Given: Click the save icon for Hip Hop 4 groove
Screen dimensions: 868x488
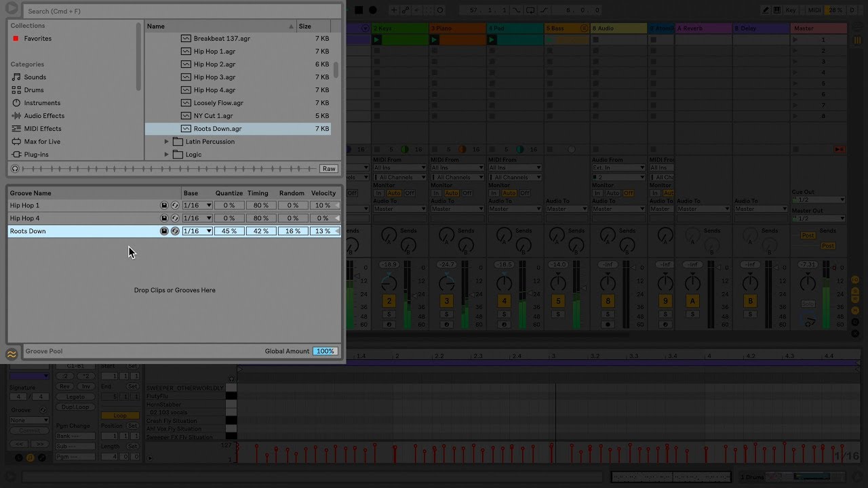Looking at the screenshot, I should pyautogui.click(x=164, y=218).
